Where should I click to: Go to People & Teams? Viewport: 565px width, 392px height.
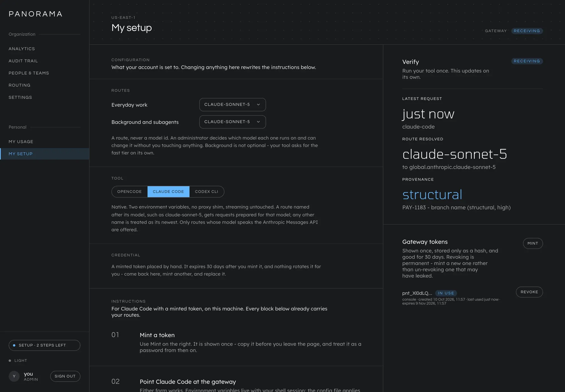[x=29, y=73]
